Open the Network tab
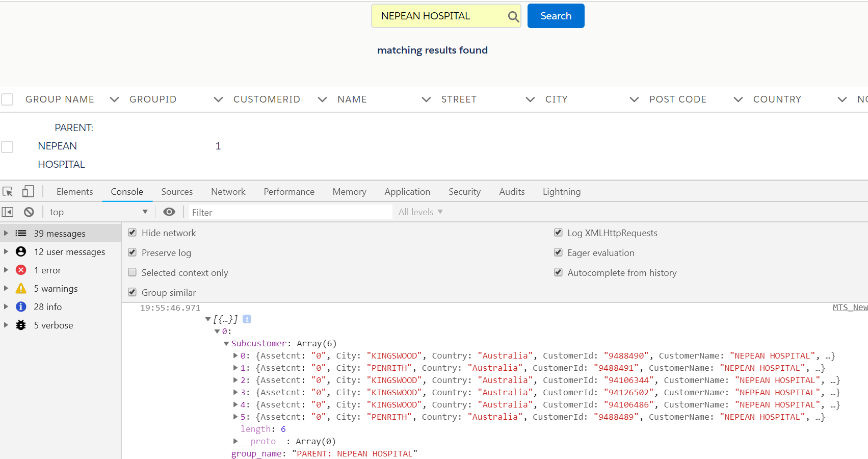The image size is (868, 459). tap(228, 192)
